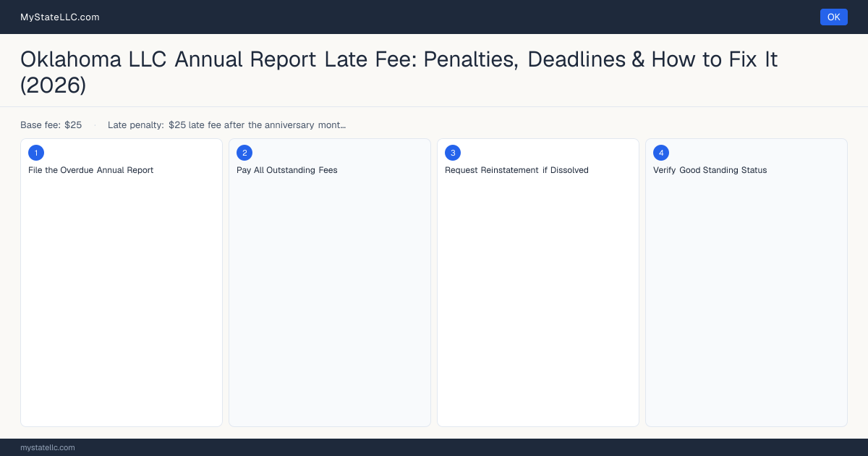Click the Oklahoma LLC Annual Report page heading

pos(399,72)
